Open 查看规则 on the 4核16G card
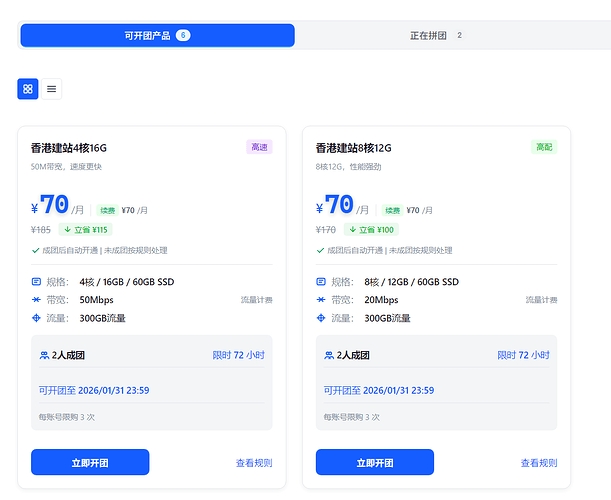The width and height of the screenshot is (611, 500). 254,463
